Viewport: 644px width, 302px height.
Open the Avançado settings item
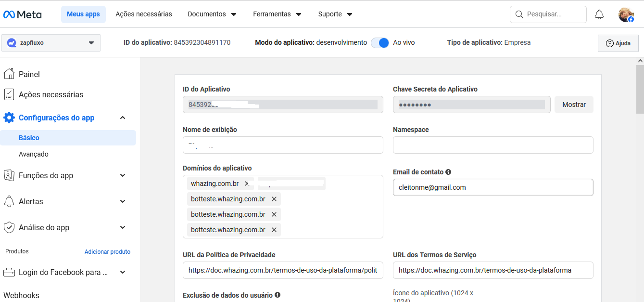coord(34,154)
